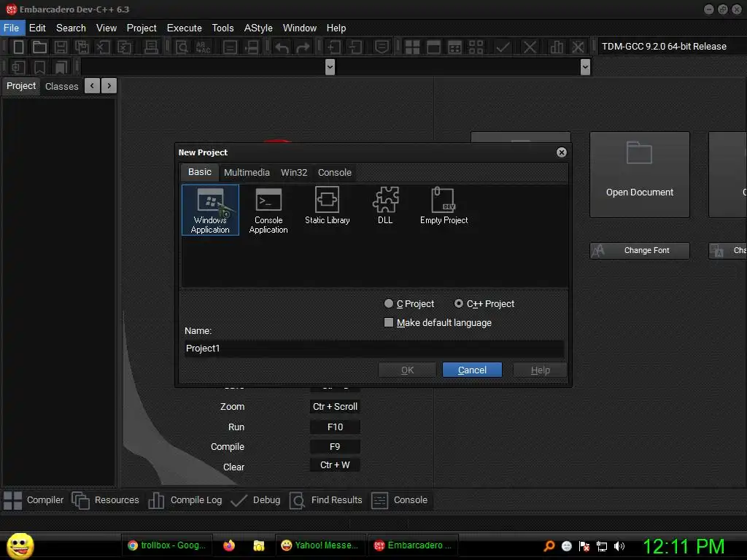Open the Execute menu
747x560 pixels.
click(185, 28)
